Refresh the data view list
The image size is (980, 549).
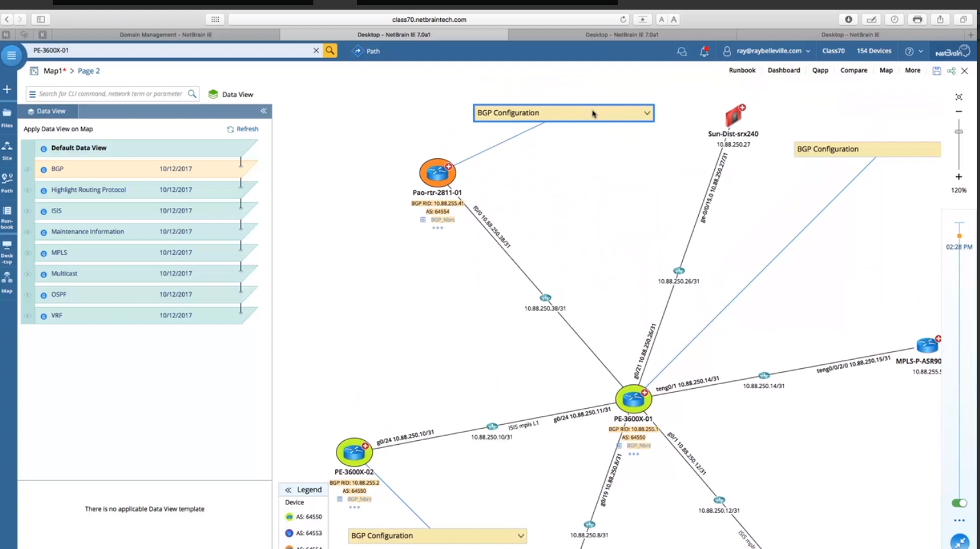point(243,129)
